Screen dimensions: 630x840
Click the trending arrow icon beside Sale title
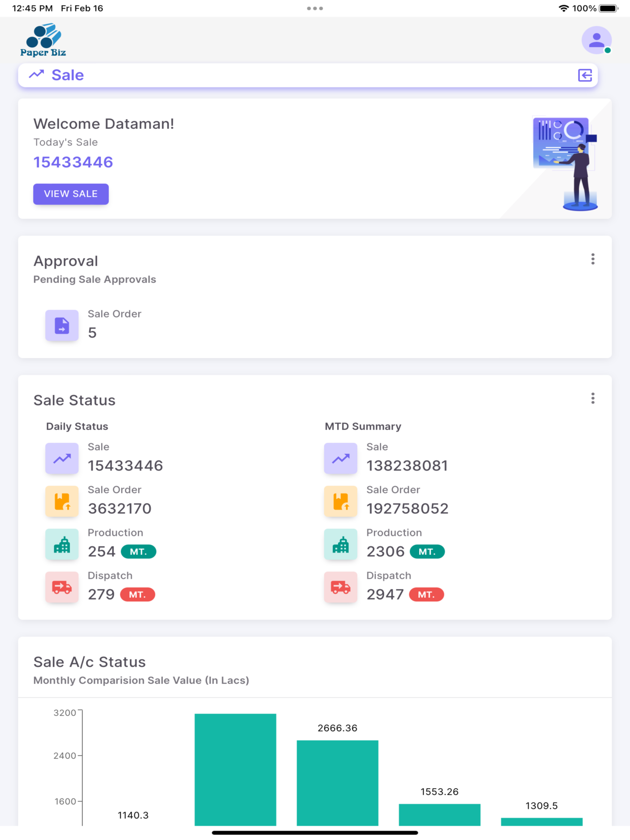(x=37, y=74)
